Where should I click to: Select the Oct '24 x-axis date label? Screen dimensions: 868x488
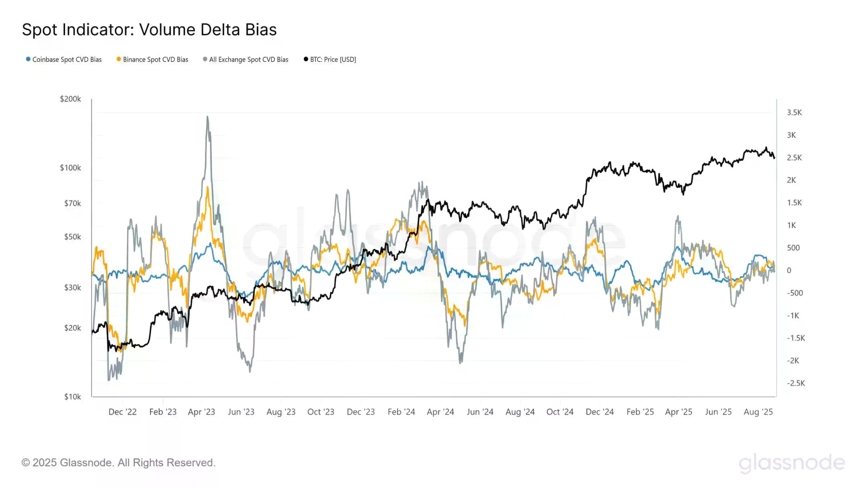(x=560, y=412)
